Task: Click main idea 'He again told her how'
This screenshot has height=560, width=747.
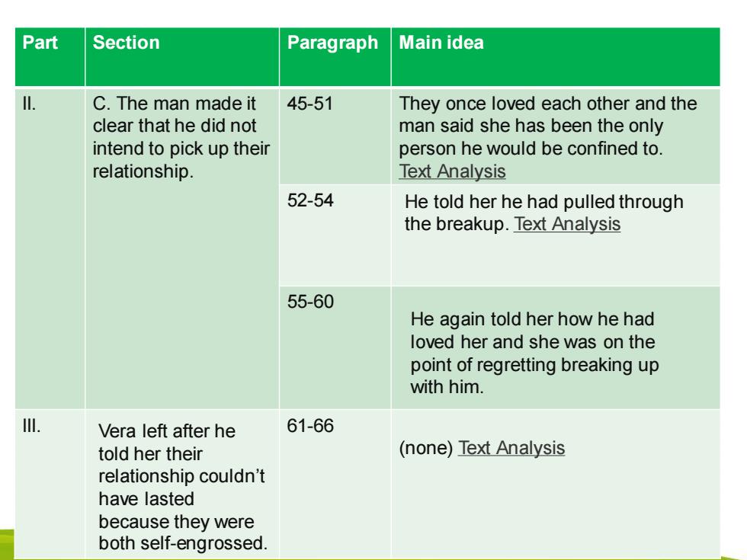Action: coord(534,353)
